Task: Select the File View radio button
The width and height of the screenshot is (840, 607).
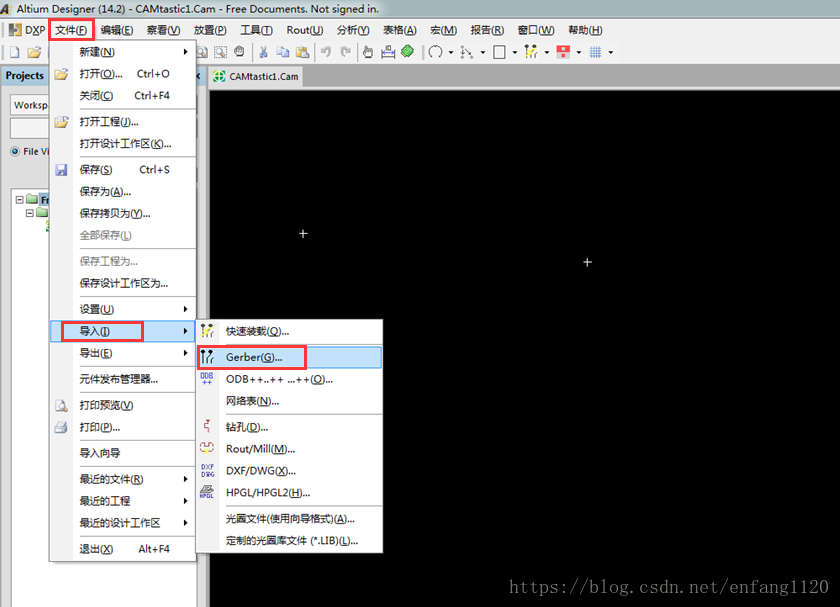Action: pos(15,152)
